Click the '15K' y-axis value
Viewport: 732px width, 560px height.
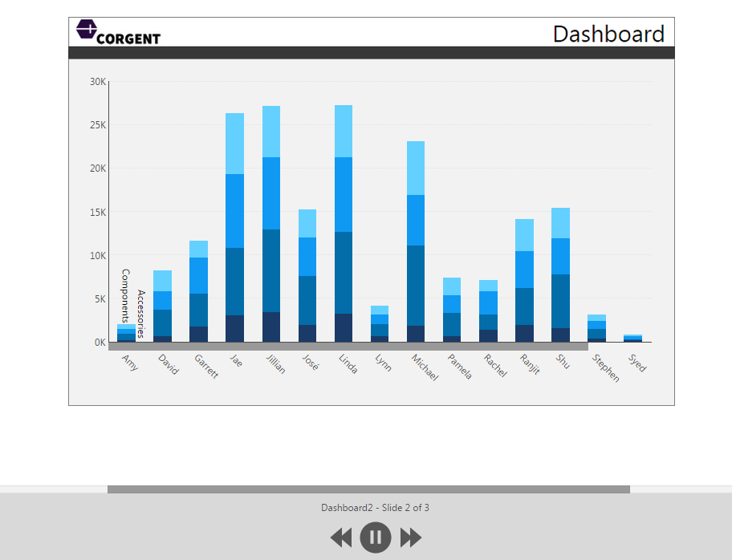pyautogui.click(x=98, y=213)
